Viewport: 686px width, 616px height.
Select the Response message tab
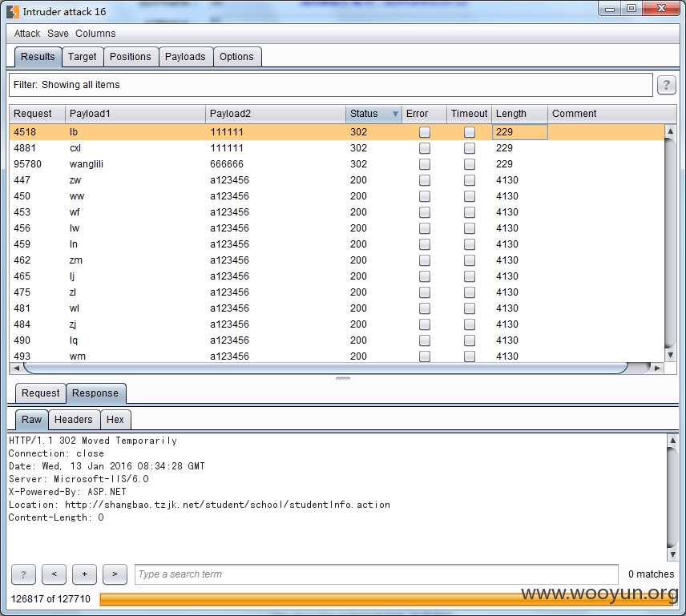[x=95, y=393]
